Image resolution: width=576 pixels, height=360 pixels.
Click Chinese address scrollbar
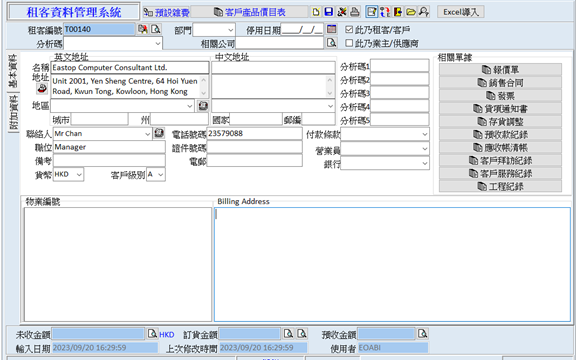point(330,86)
